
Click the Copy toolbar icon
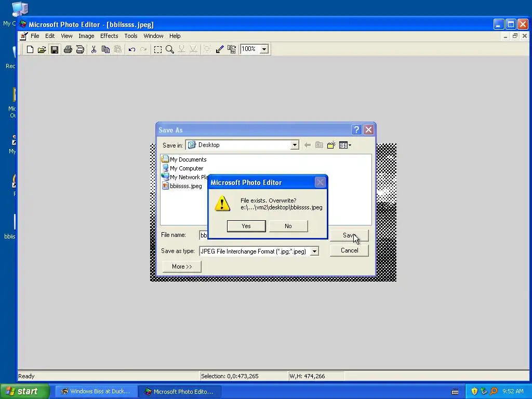(x=105, y=49)
